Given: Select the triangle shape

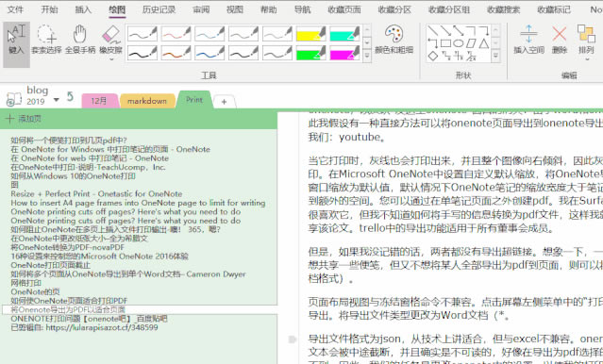Looking at the screenshot, I should pyautogui.click(x=484, y=43).
